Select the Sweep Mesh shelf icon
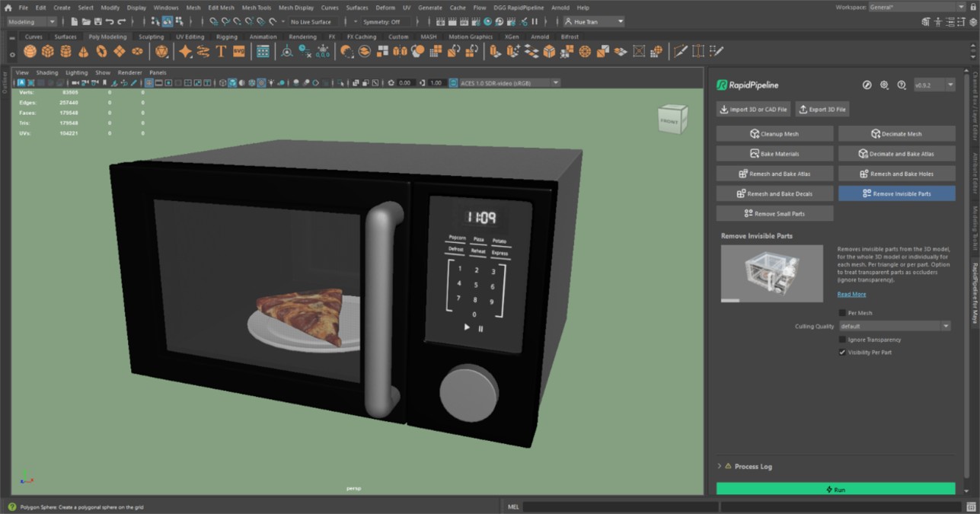This screenshot has width=980, height=514. coord(203,51)
